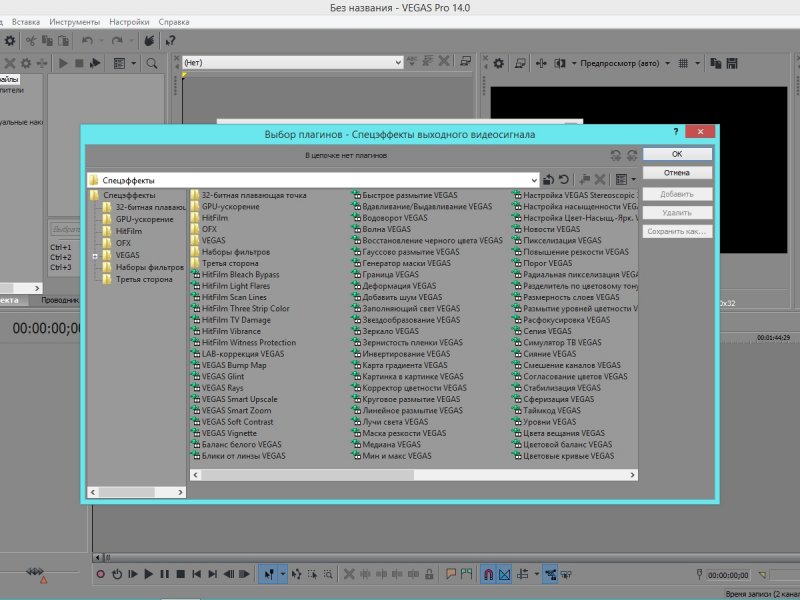Save preview snapshot to file
Screen dimensions: 800x600
coord(732,63)
